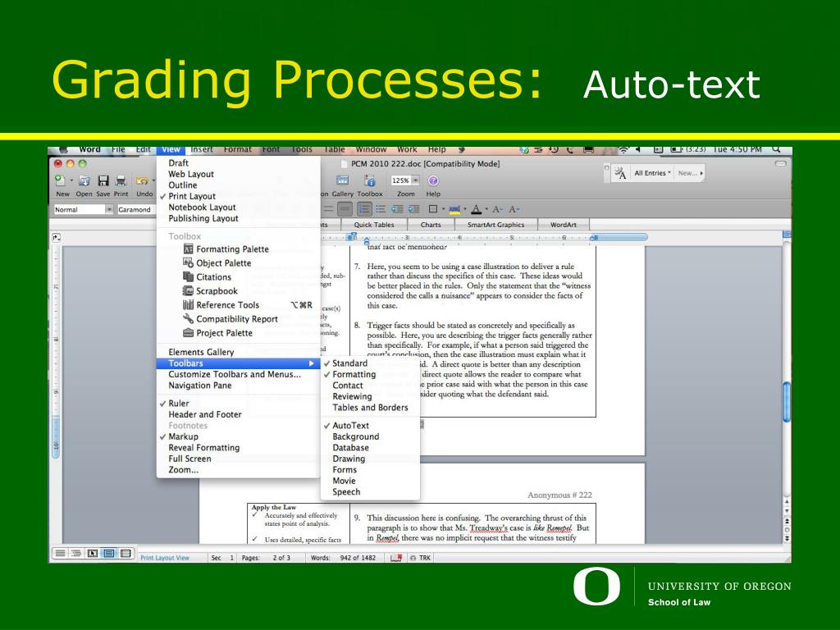Click font color A swatch
This screenshot has height=630, width=840.
click(477, 209)
